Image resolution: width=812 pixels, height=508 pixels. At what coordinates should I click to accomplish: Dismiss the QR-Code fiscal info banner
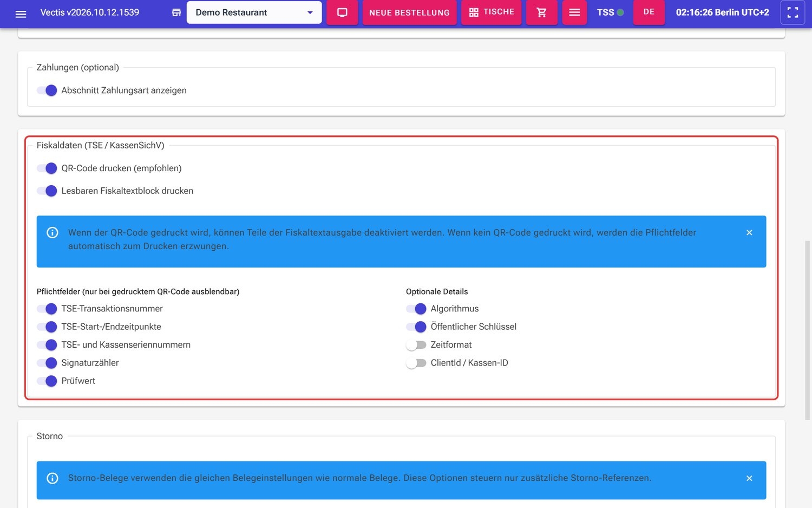click(x=749, y=232)
